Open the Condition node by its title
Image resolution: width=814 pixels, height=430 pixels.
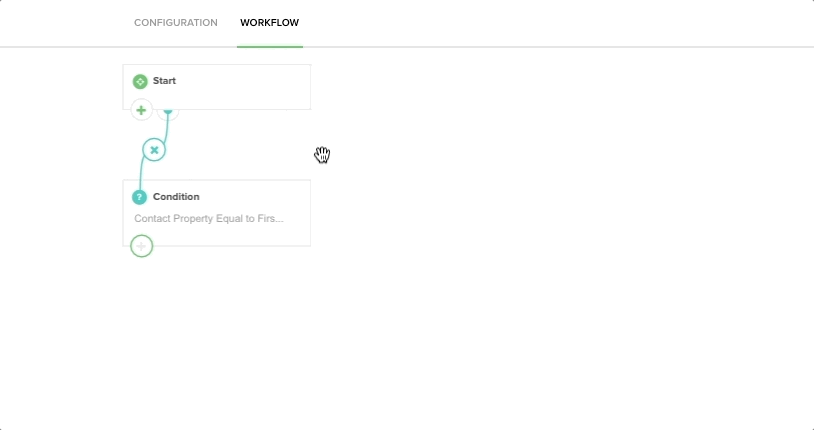[176, 197]
